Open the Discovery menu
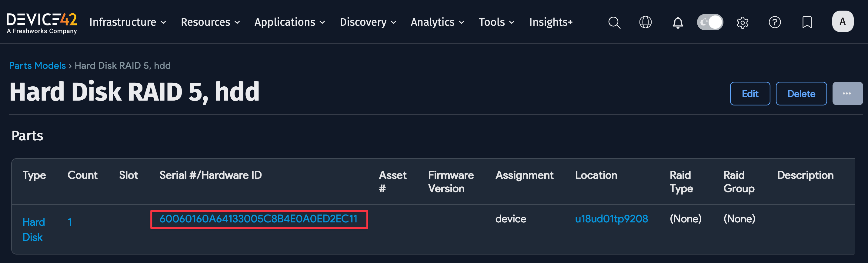Viewport: 868px width, 263px height. coord(368,22)
